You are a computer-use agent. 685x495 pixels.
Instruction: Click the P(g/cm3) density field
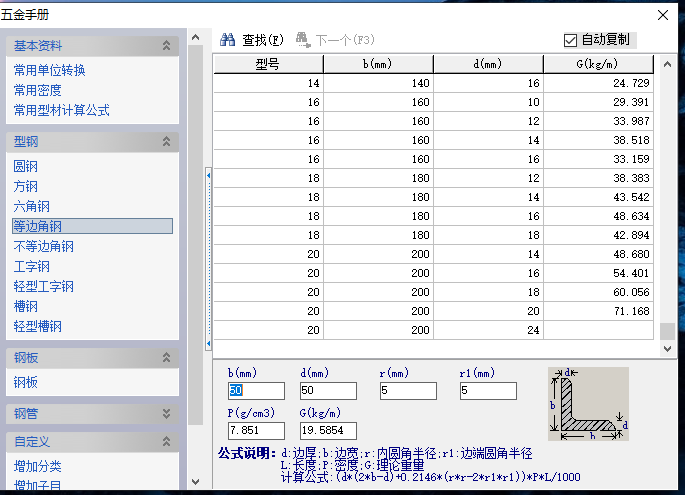coord(256,431)
